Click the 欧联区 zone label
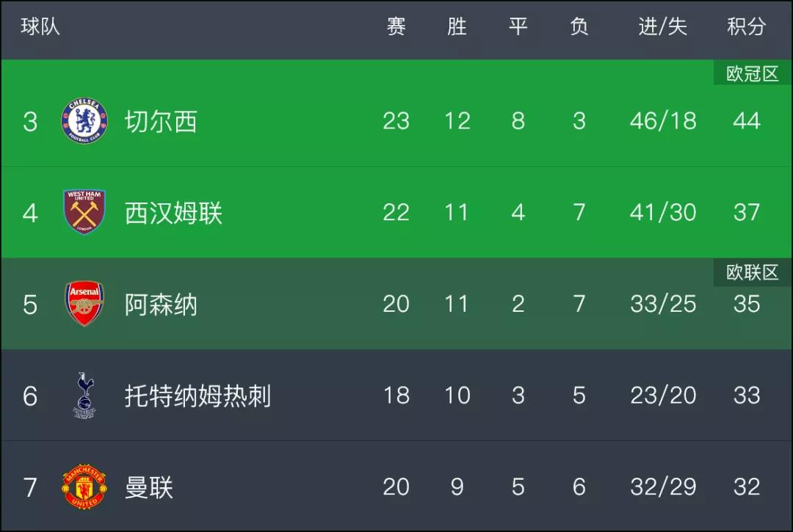Screen dimensions: 793x532 pos(752,272)
